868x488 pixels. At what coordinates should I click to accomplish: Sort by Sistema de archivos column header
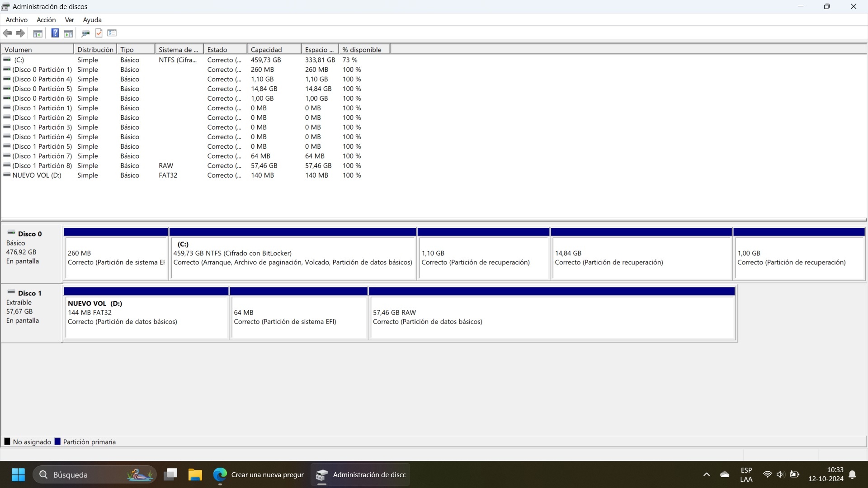(179, 50)
